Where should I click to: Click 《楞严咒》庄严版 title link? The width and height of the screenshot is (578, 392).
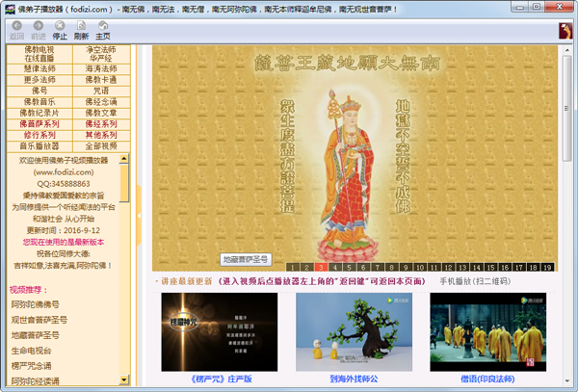[x=220, y=379]
